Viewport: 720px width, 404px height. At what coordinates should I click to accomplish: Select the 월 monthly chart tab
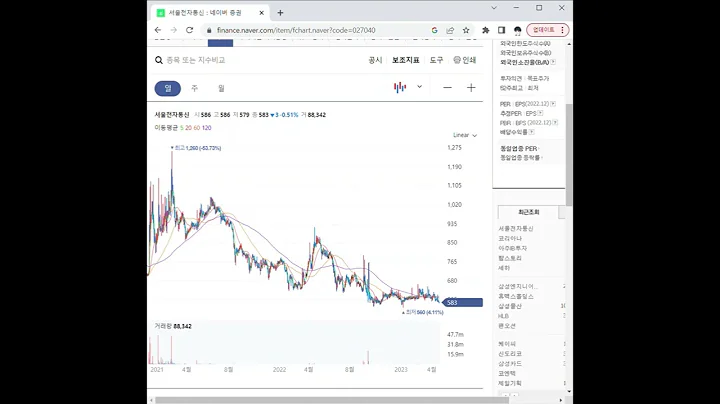tap(221, 88)
